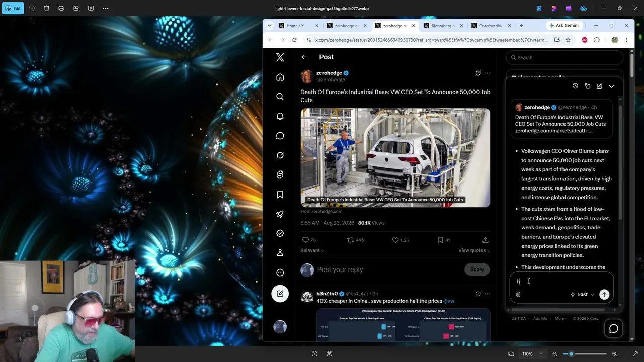Open the Photos zoom percentage dropdown
Image resolution: width=644 pixels, height=362 pixels.
(x=532, y=354)
